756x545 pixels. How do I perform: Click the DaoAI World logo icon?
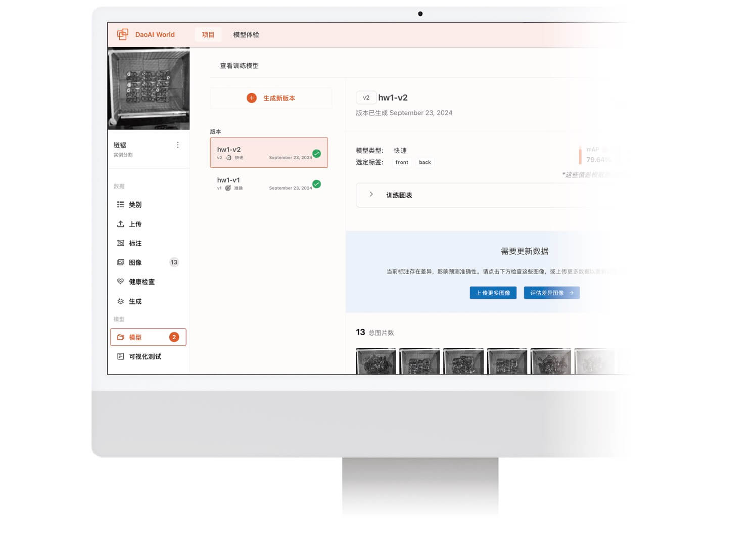click(x=122, y=34)
